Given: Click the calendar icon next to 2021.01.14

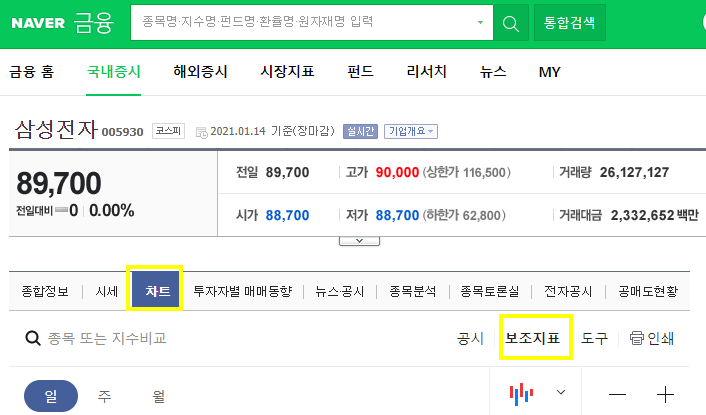Looking at the screenshot, I should (x=201, y=132).
